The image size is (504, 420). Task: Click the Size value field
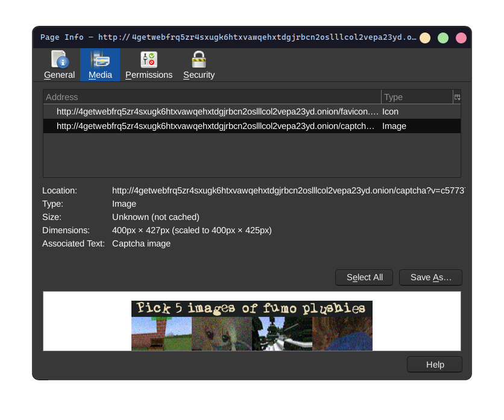(x=156, y=217)
